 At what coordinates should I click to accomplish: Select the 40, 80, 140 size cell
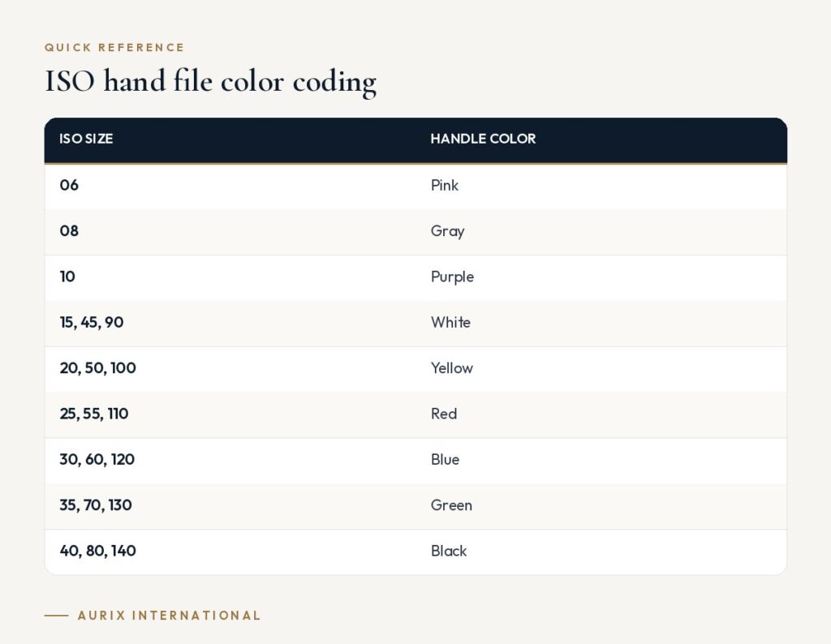tap(230, 552)
